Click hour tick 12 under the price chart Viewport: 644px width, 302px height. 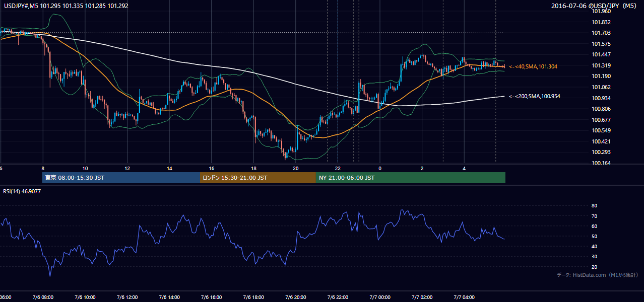click(x=127, y=169)
